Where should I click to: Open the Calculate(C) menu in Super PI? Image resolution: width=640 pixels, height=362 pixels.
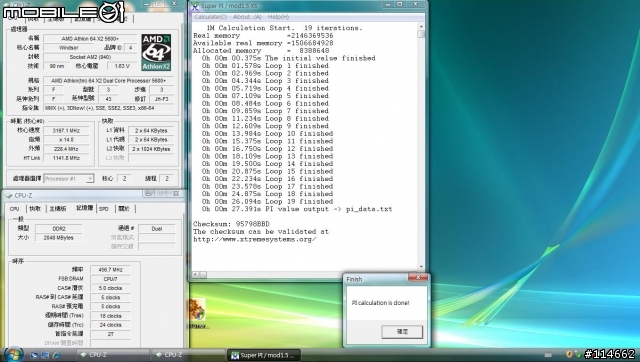[x=210, y=17]
